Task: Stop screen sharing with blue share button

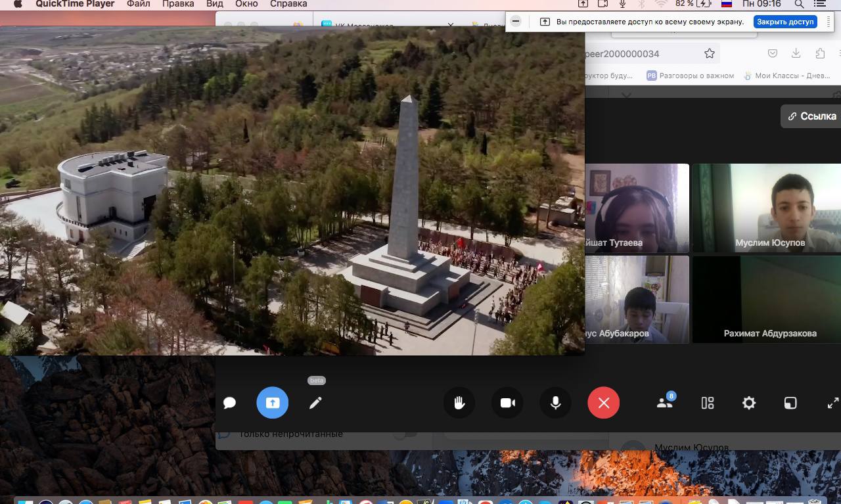Action: (x=272, y=403)
